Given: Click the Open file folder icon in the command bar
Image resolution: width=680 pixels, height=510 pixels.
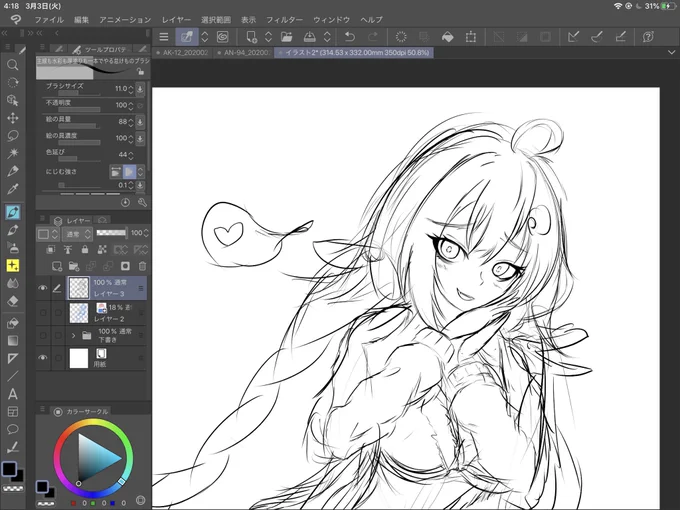Looking at the screenshot, I should point(286,37).
